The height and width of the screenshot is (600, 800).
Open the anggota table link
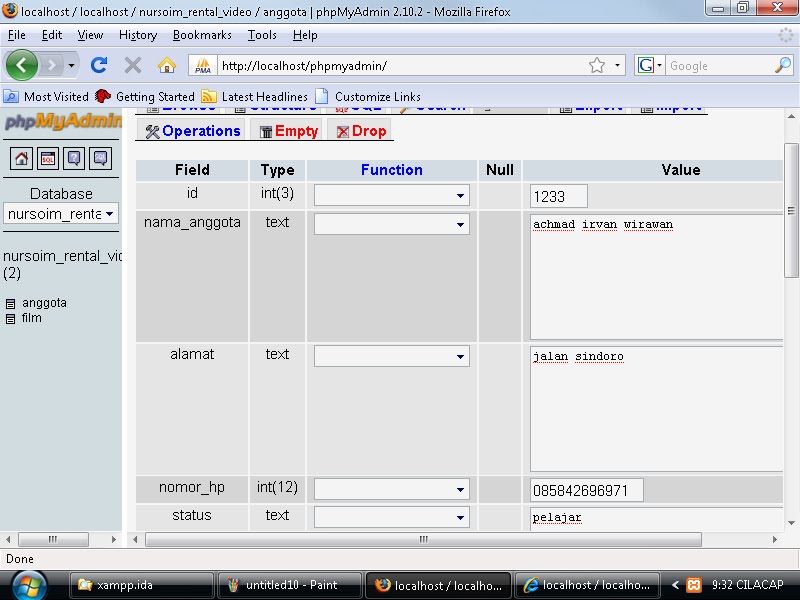point(44,303)
